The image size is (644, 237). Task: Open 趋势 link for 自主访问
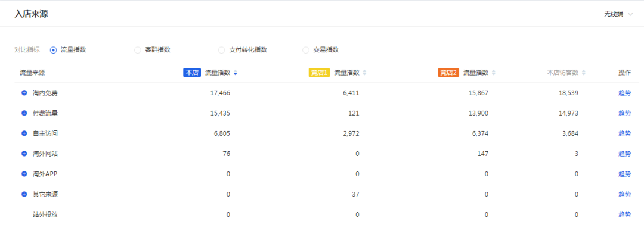pos(624,133)
